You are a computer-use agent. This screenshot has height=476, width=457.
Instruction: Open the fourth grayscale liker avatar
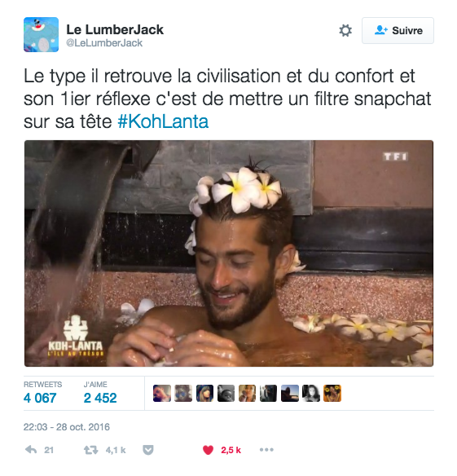pyautogui.click(x=226, y=393)
